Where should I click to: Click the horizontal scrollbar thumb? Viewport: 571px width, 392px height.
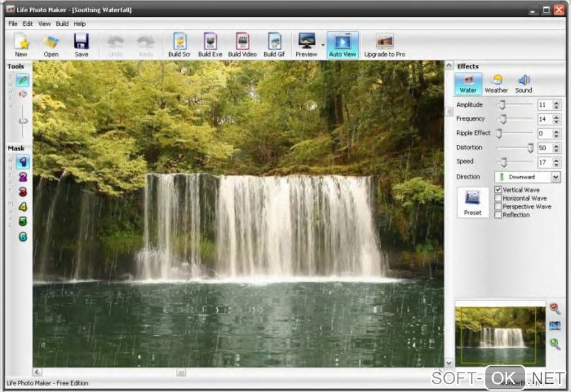(181, 372)
